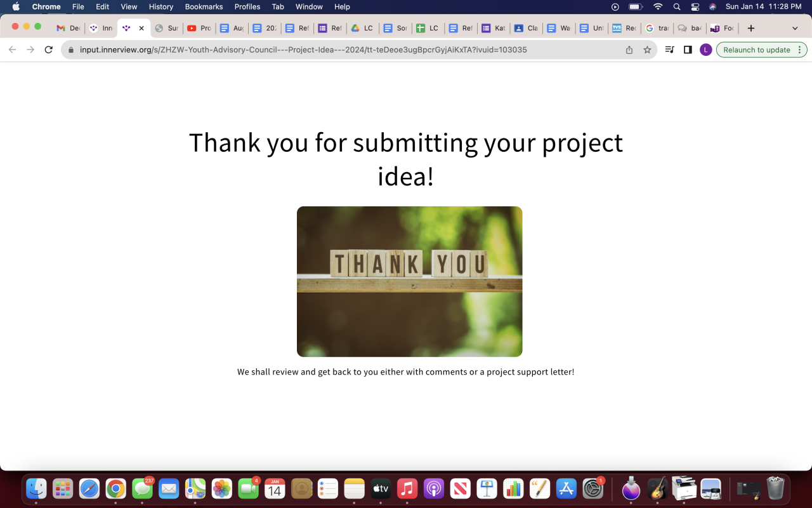Open GarageBand from the dock
812x508 pixels.
tap(658, 489)
